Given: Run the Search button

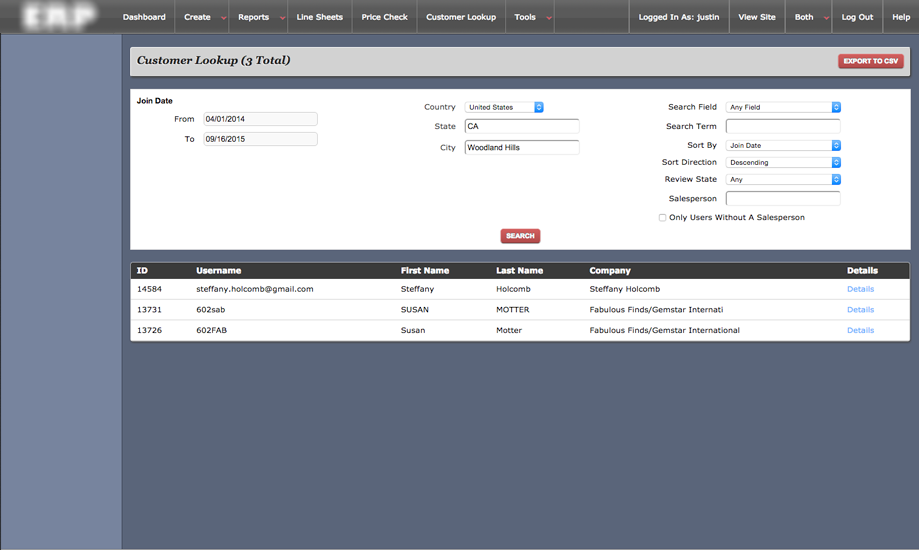Looking at the screenshot, I should coord(520,236).
